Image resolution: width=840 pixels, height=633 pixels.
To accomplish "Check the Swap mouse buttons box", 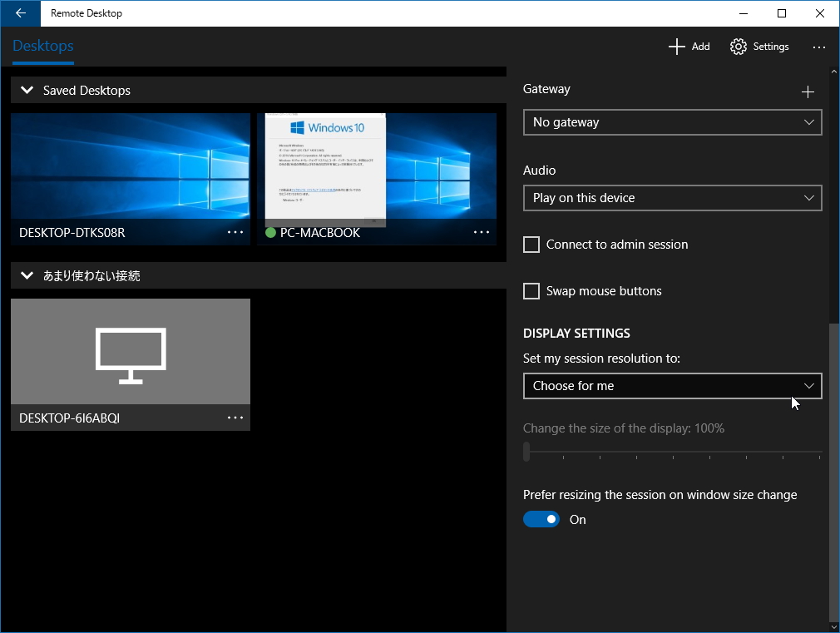I will 531,291.
